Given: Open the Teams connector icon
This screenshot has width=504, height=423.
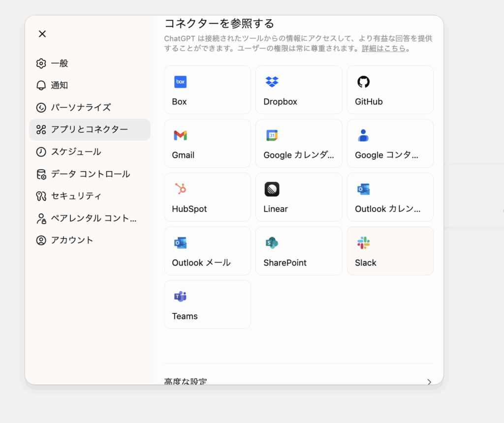Looking at the screenshot, I should coord(180,296).
